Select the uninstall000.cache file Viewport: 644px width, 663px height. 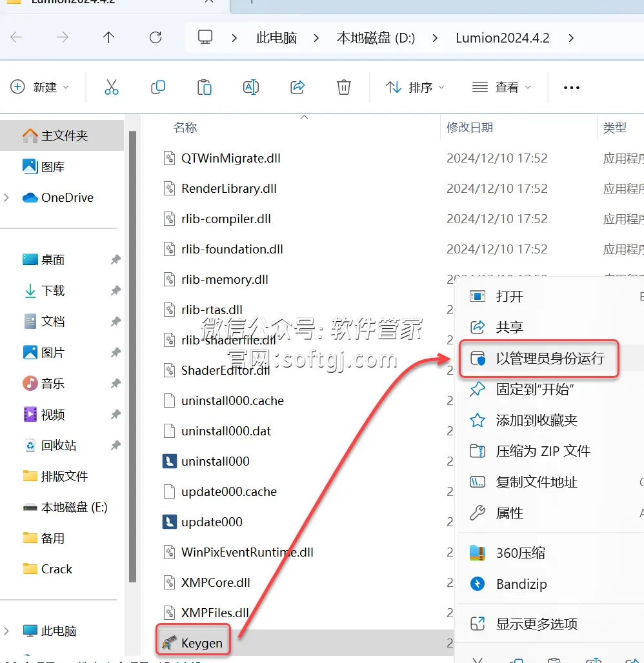click(232, 401)
